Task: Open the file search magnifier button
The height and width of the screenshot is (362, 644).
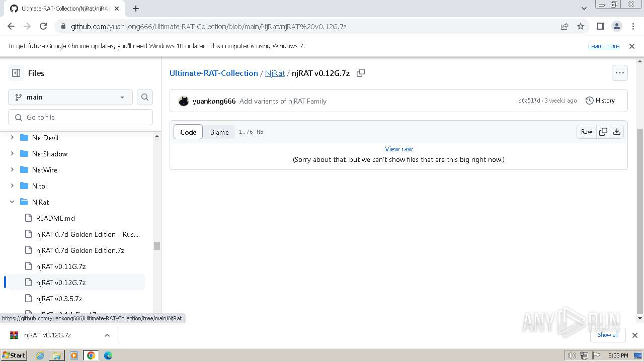Action: (x=145, y=97)
